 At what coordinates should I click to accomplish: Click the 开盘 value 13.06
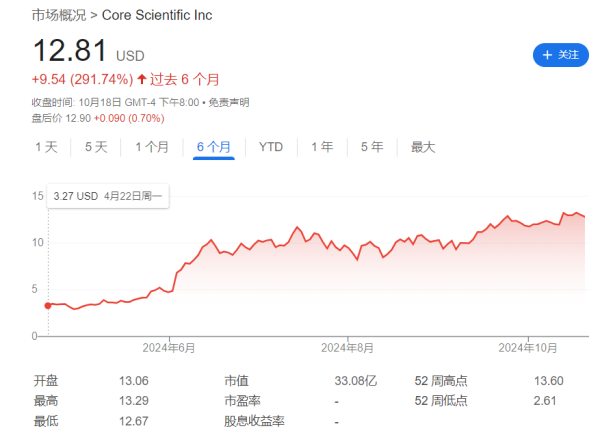coord(134,381)
